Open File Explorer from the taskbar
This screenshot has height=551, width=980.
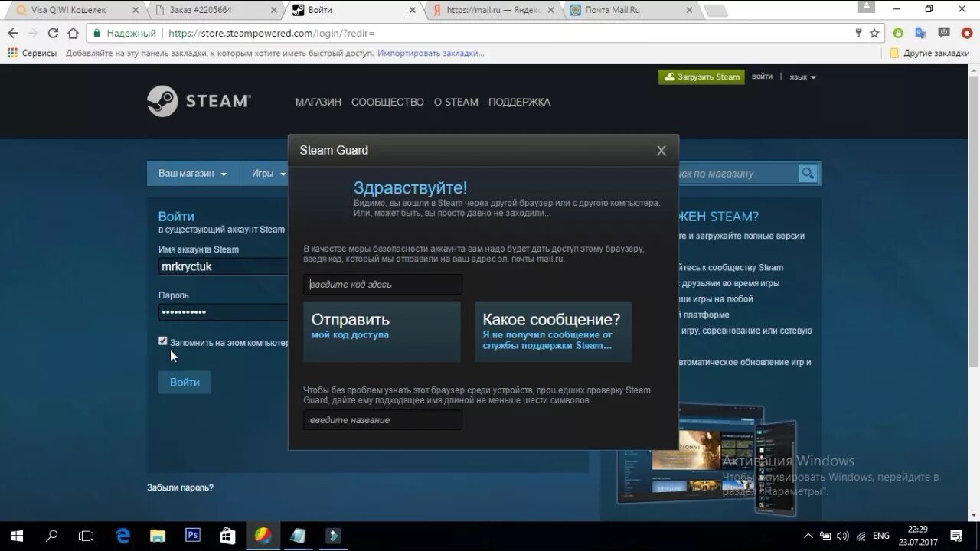coord(157,536)
